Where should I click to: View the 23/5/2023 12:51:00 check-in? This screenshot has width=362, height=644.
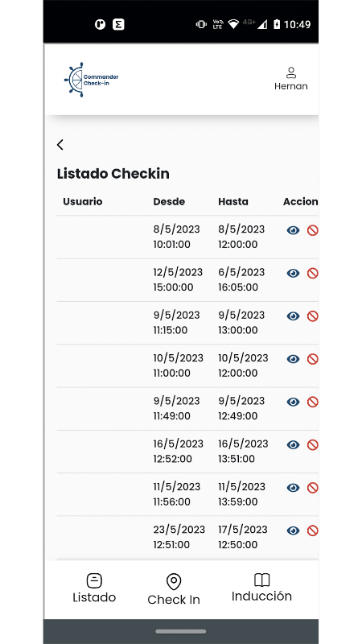(x=293, y=530)
